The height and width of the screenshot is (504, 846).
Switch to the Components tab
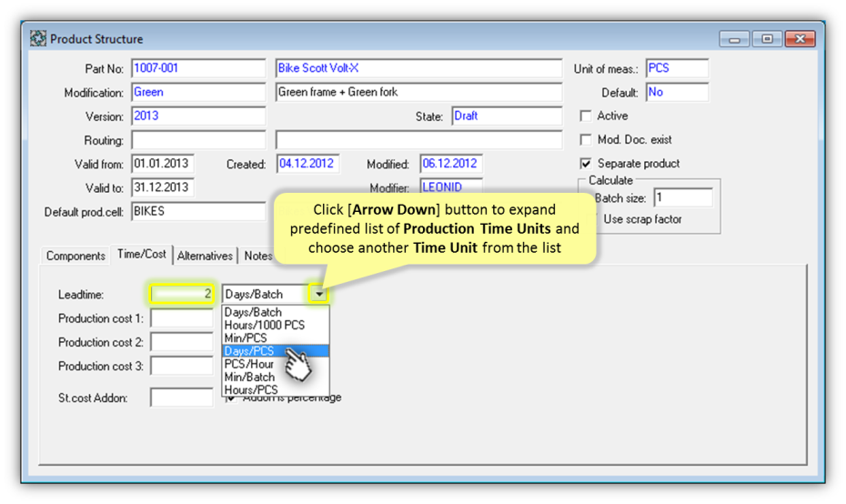pyautogui.click(x=76, y=256)
